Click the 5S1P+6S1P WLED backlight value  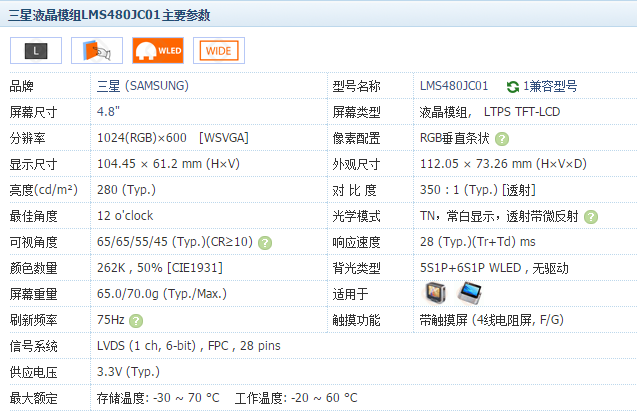(470, 268)
